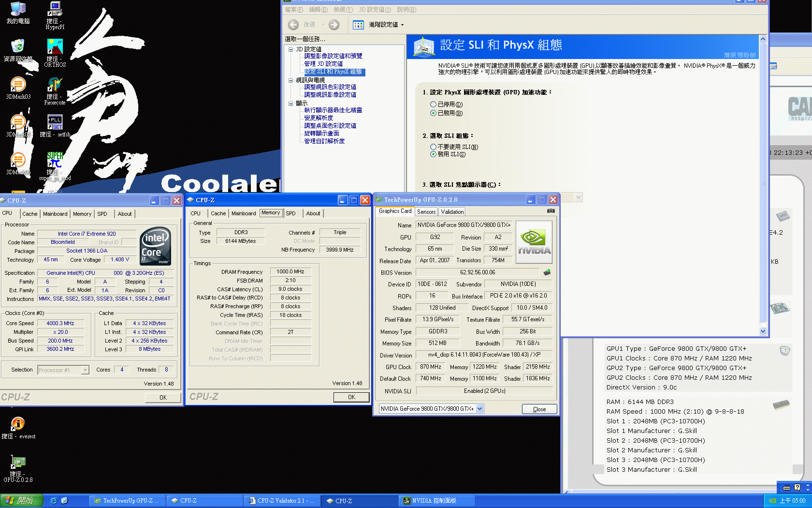Open the setfsb shortcut icon
This screenshot has width=812, height=508.
coord(55,126)
